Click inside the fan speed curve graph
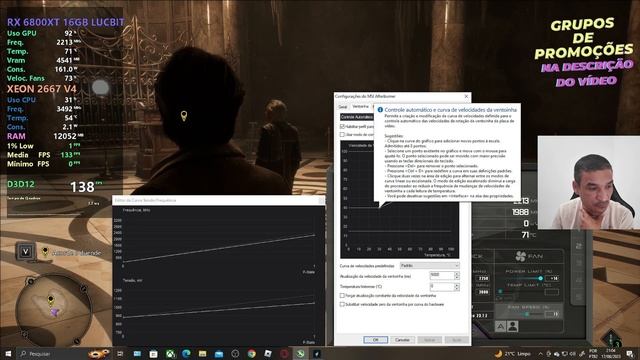This screenshot has width=640, height=360. click(400, 229)
